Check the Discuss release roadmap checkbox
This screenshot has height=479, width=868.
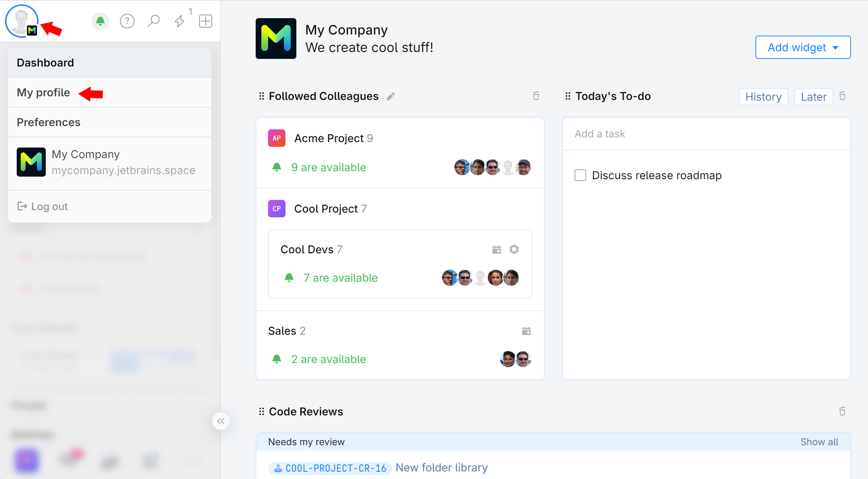pos(580,175)
